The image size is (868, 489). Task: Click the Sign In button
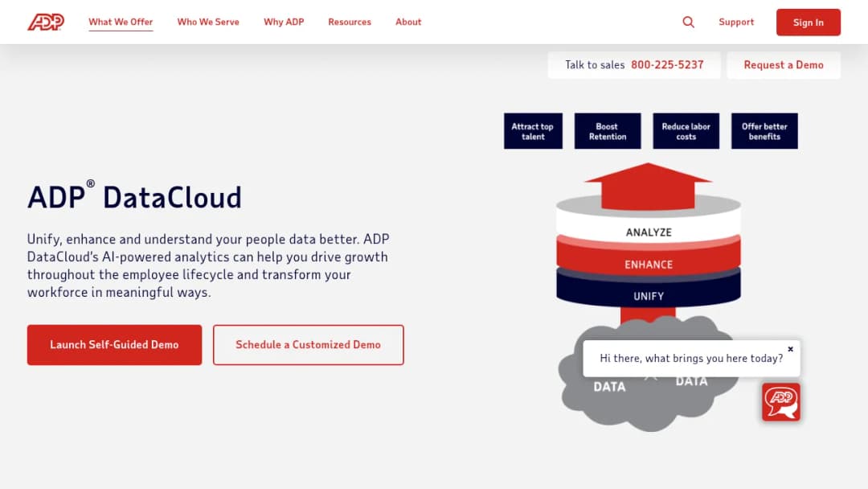point(809,23)
